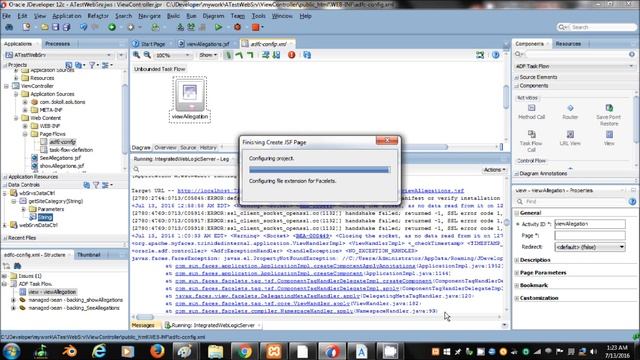Click the Actions button in log panel
Image resolution: width=640 pixels, height=360 pixels.
(x=494, y=169)
